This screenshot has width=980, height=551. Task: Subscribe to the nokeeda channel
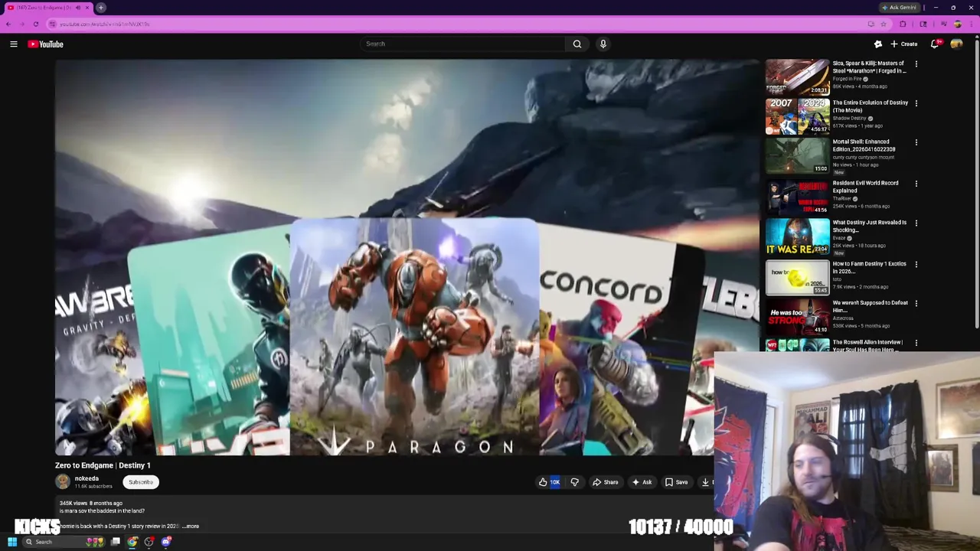coord(141,482)
